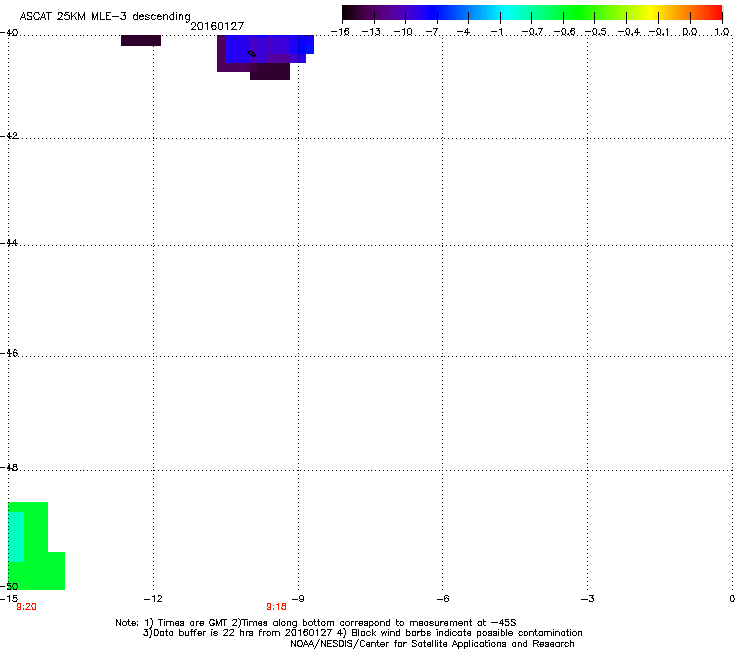
Task: Click the note line 'Data buffer is 22 hrs'
Action: tap(362, 633)
